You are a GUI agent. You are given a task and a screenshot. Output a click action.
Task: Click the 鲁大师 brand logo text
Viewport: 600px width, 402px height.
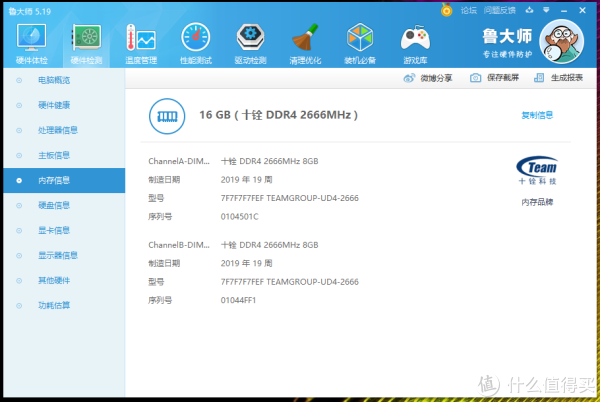pos(507,36)
